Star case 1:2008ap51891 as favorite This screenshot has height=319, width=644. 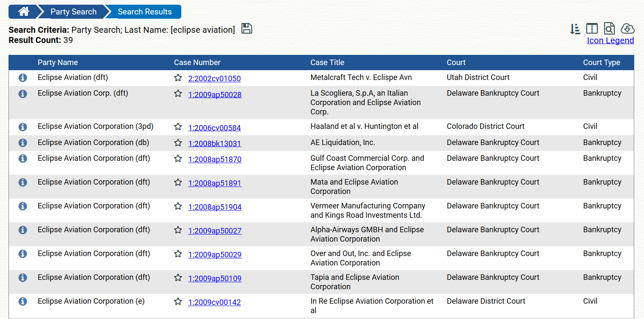click(x=178, y=182)
